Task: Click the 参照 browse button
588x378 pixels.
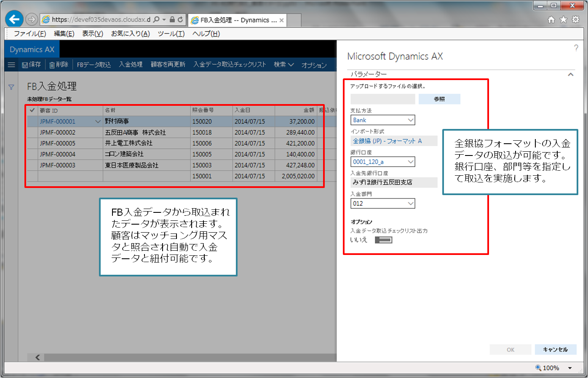Action: pyautogui.click(x=439, y=99)
